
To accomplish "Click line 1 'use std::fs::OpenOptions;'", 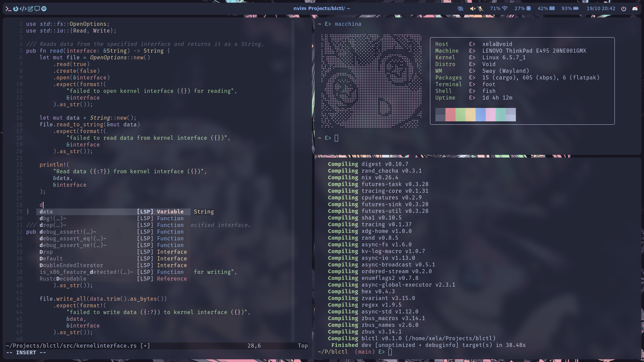I will pos(68,24).
